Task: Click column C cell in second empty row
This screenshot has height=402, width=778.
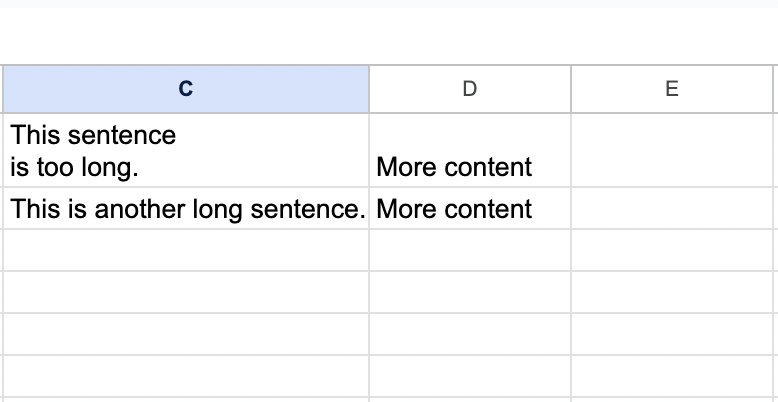Action: [185, 292]
